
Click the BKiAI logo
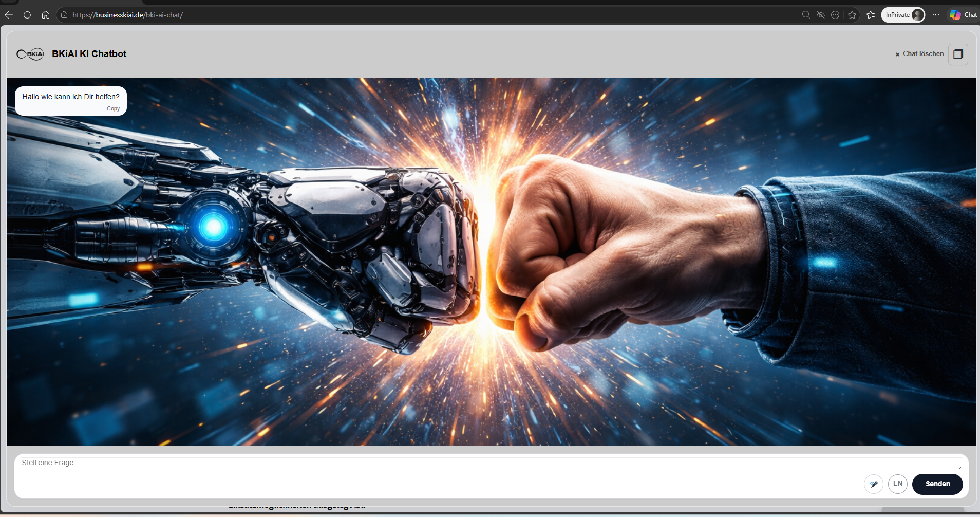tap(30, 54)
